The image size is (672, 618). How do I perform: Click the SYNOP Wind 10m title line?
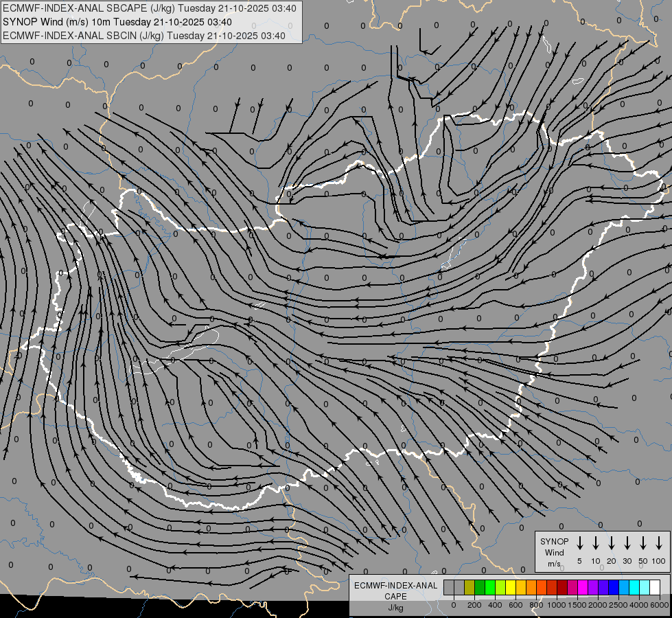[x=117, y=22]
